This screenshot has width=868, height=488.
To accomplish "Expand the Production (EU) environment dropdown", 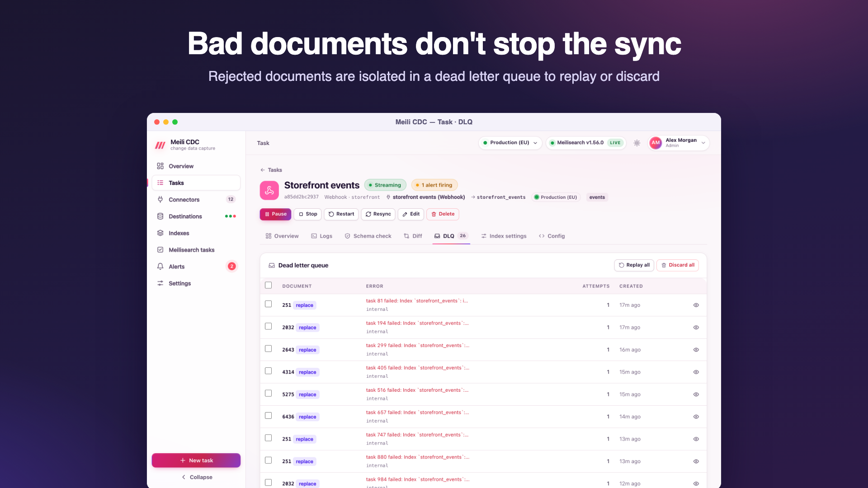I will click(510, 143).
